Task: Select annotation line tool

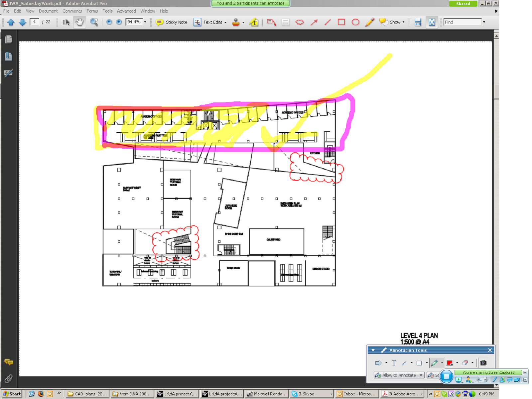Action: (404, 363)
